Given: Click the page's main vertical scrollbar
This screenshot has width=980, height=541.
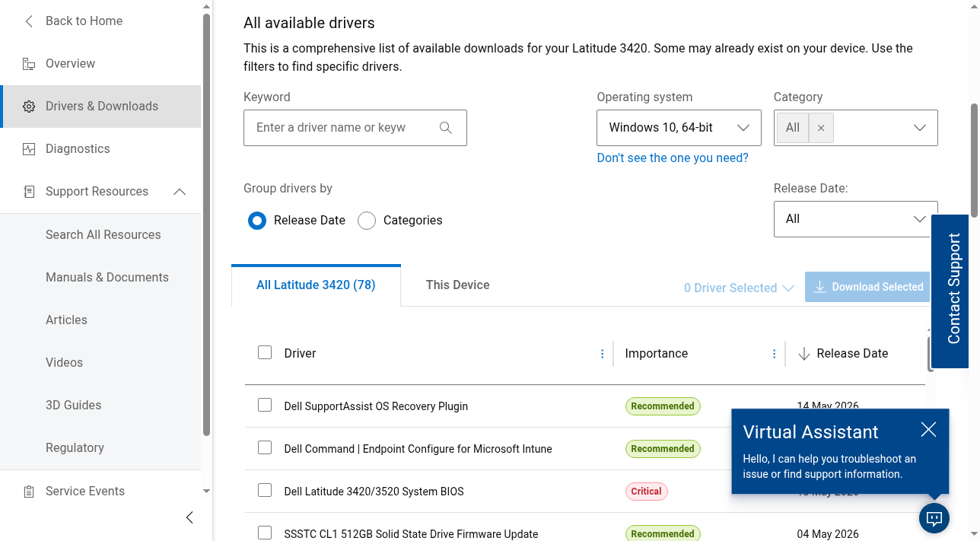Looking at the screenshot, I should click(975, 160).
